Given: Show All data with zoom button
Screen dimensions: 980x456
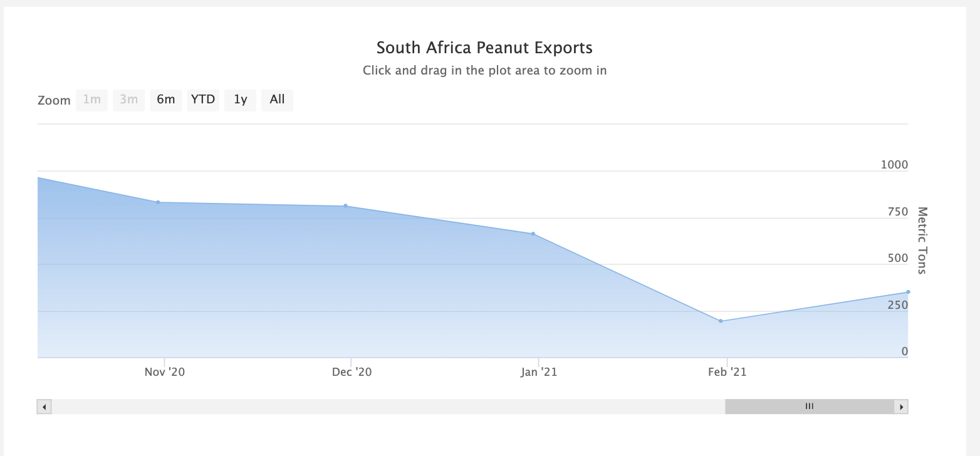Looking at the screenshot, I should click(x=277, y=100).
